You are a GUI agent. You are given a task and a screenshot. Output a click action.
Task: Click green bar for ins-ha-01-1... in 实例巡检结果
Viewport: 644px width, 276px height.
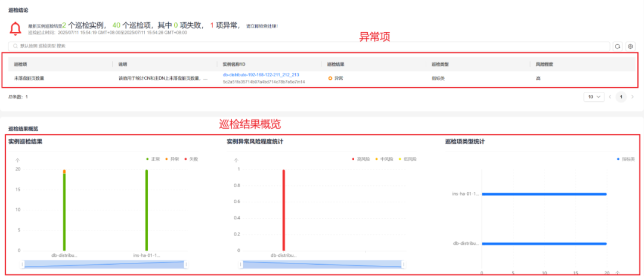click(146, 210)
